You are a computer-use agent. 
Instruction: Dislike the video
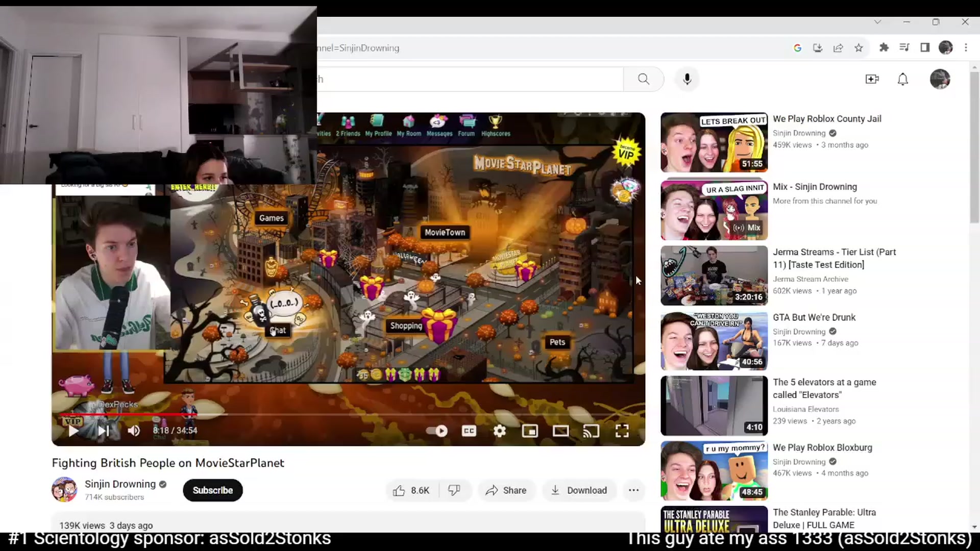click(x=454, y=490)
